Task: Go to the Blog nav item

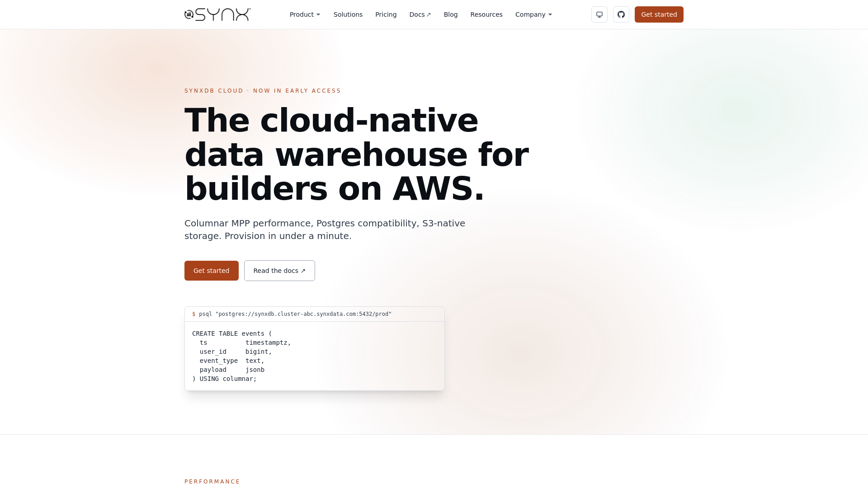Action: 451,14
